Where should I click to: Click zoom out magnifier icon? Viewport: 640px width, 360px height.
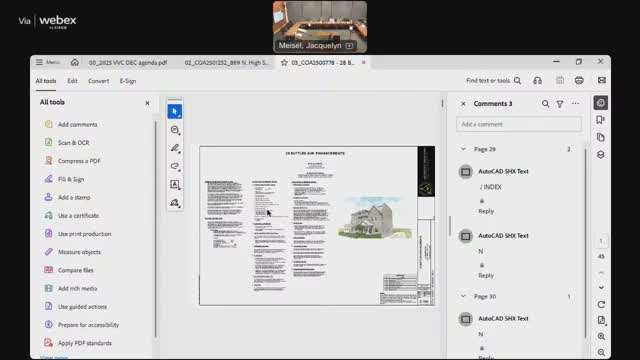point(601,352)
